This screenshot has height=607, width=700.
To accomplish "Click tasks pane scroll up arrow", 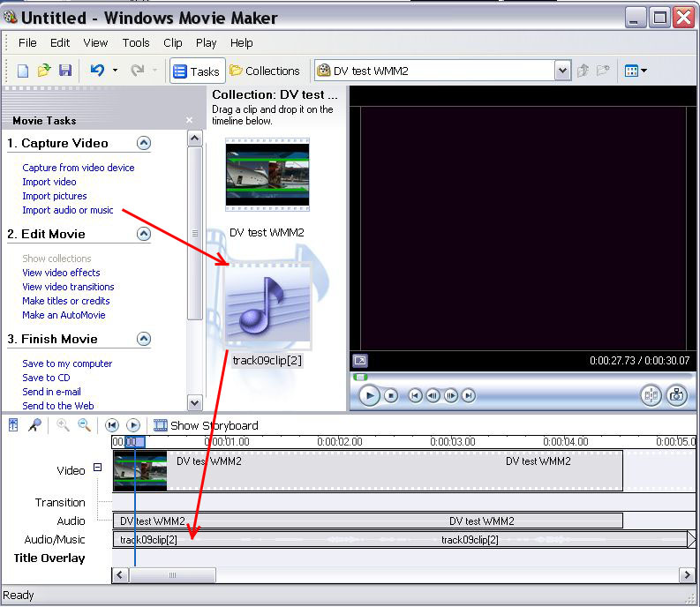I will [195, 139].
